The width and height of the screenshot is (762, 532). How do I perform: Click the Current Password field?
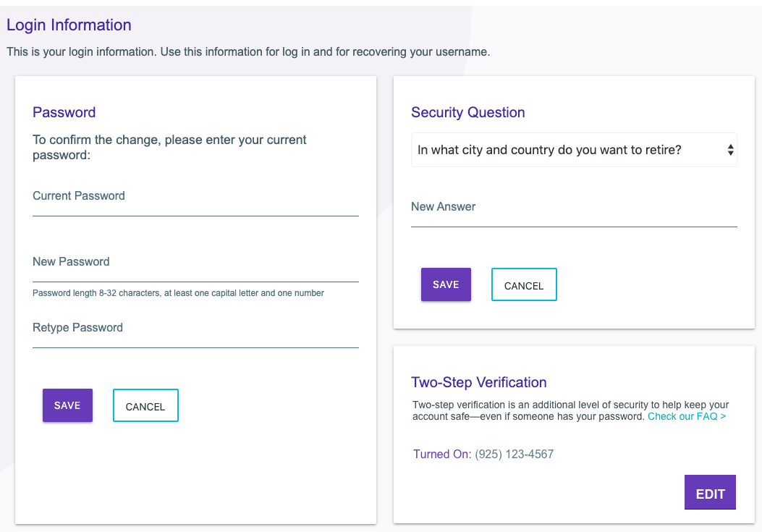[195, 199]
